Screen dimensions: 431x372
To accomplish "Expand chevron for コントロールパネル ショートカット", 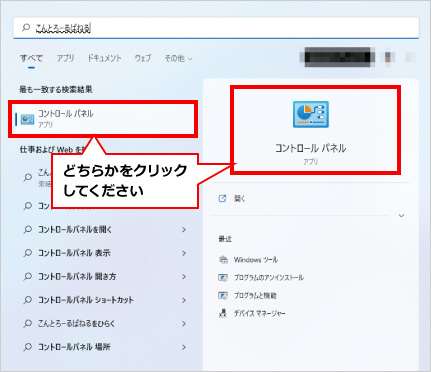I will pos(184,300).
